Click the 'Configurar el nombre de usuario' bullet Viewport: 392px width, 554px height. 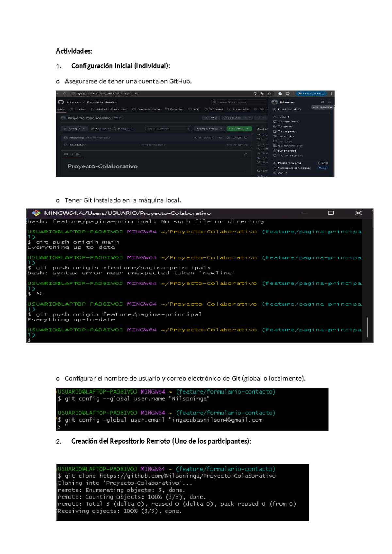pyautogui.click(x=185, y=378)
